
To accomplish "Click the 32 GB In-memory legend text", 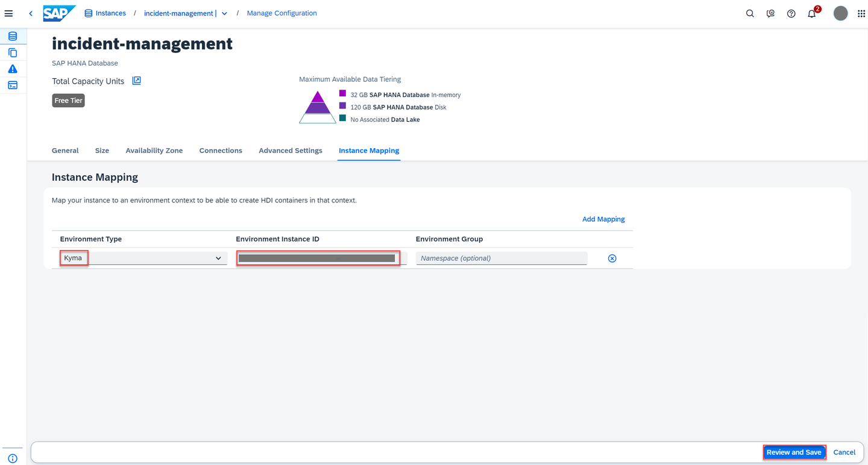I will tap(406, 95).
